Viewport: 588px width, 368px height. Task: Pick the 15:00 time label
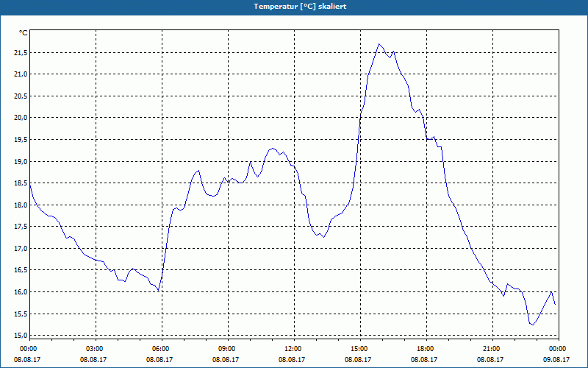360,349
